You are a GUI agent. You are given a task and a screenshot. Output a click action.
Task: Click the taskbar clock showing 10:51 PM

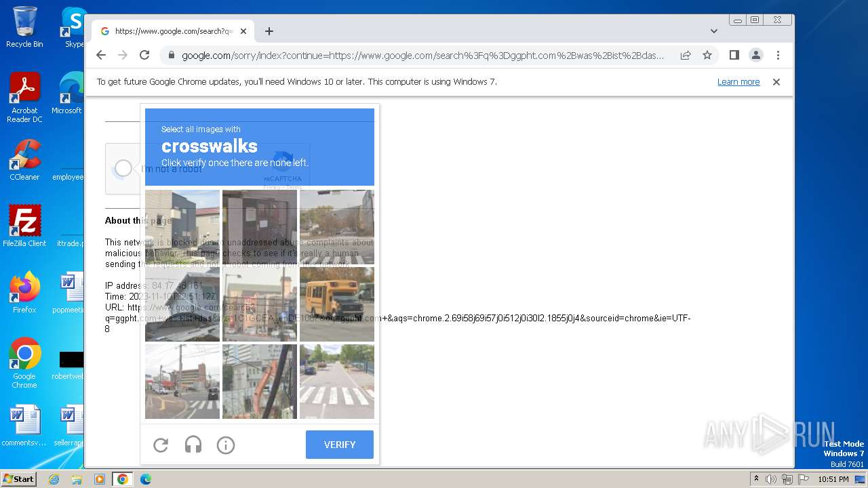pos(833,479)
